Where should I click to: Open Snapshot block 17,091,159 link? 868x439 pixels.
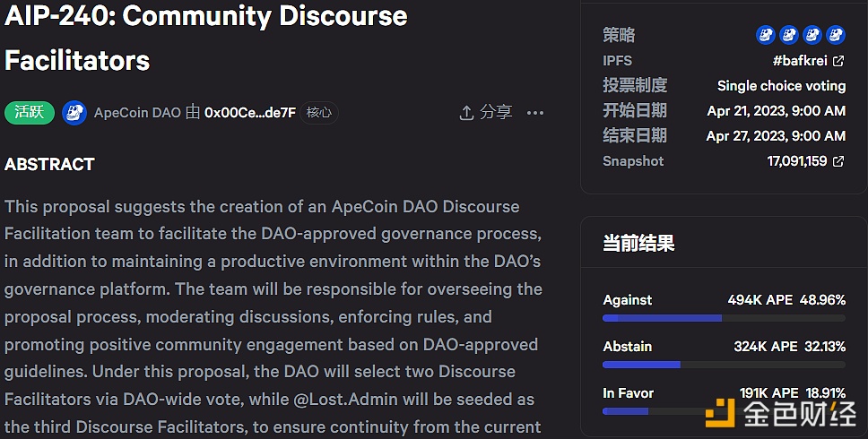click(x=797, y=161)
